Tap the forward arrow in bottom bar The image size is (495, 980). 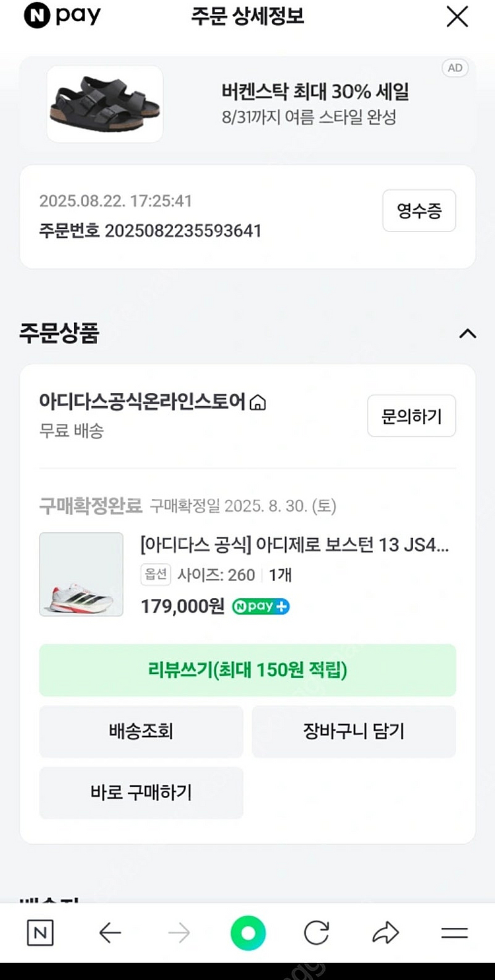click(x=179, y=933)
